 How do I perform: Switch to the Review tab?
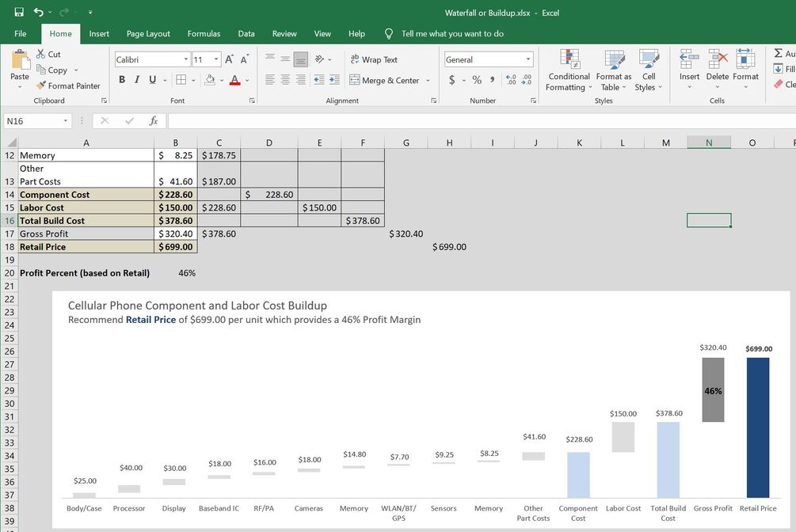284,33
